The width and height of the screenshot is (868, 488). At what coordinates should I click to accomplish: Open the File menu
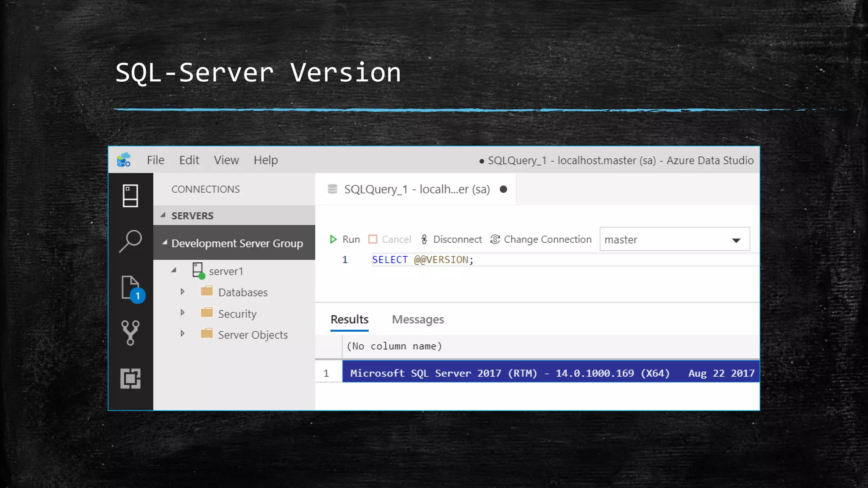(156, 160)
